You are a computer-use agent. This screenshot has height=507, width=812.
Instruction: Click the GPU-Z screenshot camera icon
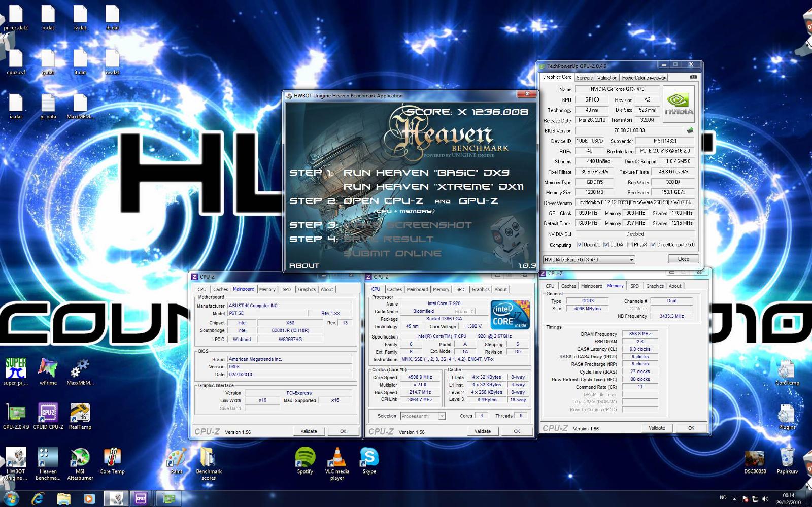click(693, 77)
